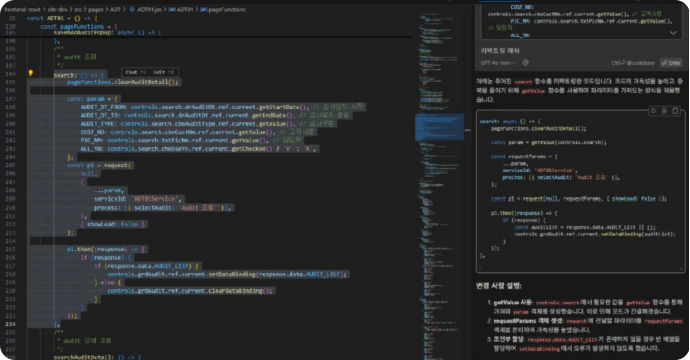Click the @codebase option in chat input

click(634, 63)
